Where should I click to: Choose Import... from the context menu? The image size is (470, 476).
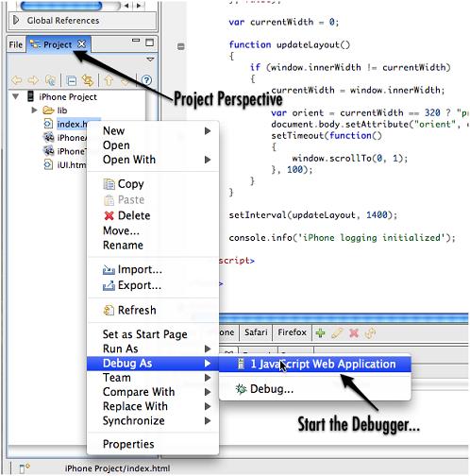(x=153, y=269)
